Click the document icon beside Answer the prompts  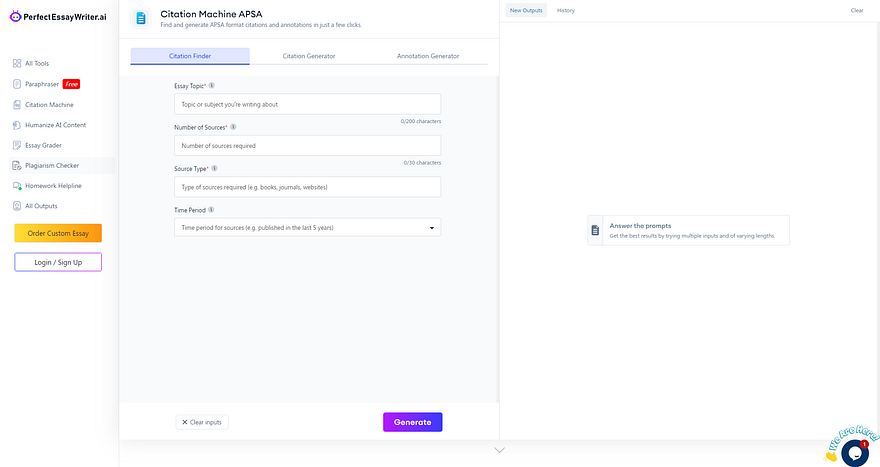pos(595,231)
